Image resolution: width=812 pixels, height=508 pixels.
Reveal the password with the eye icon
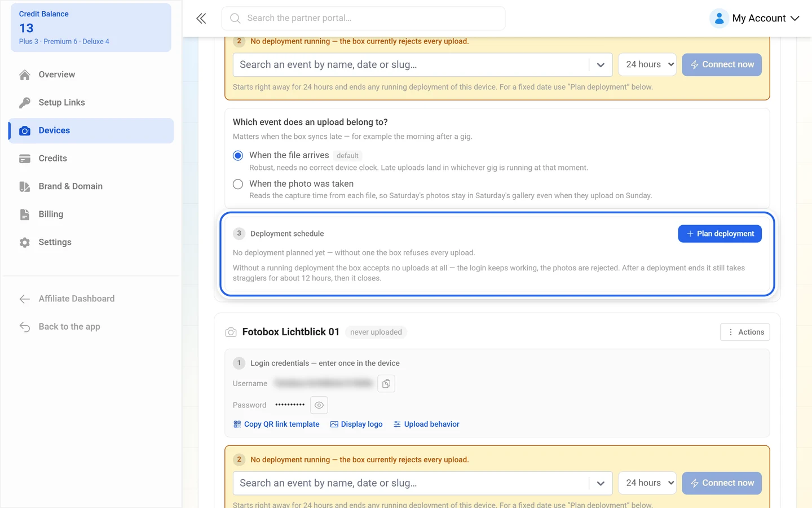(319, 405)
